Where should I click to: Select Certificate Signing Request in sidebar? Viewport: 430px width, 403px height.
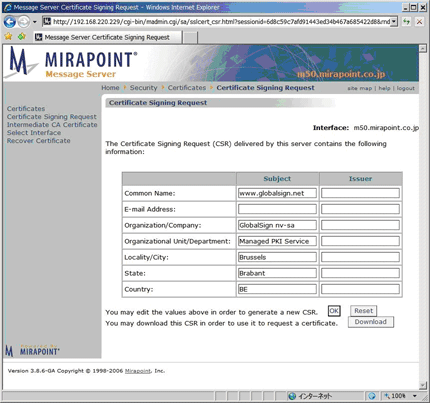[x=52, y=117]
